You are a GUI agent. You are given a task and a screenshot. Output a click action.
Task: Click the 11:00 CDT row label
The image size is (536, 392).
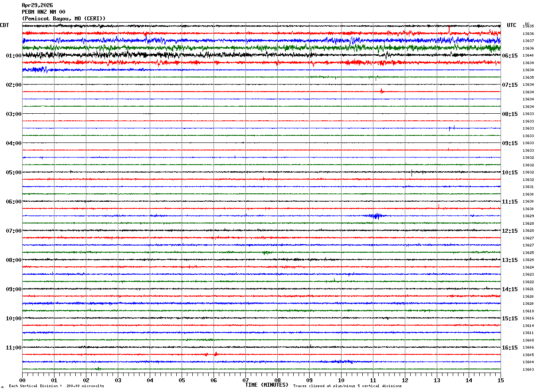14,348
